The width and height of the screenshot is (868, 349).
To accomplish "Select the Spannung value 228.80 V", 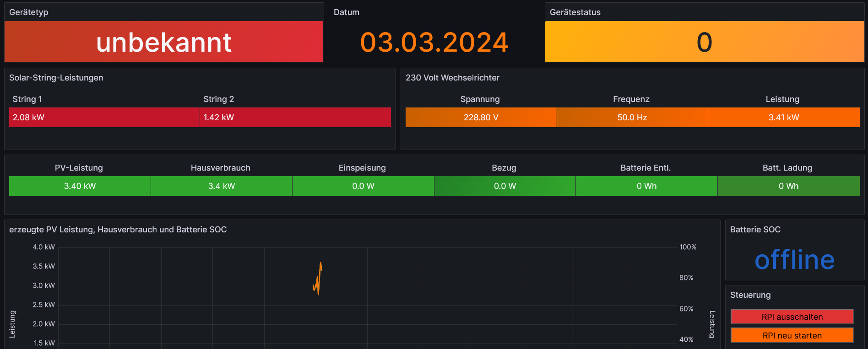I will 481,118.
